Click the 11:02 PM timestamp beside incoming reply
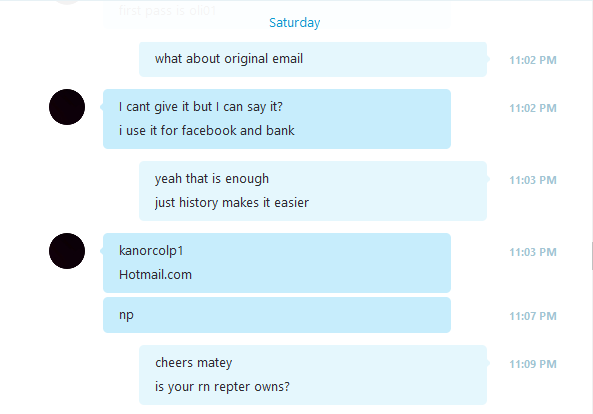 pyautogui.click(x=533, y=108)
